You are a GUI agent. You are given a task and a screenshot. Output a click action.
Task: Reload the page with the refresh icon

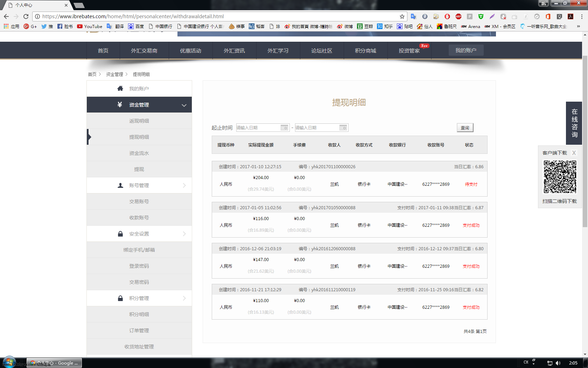click(26, 16)
